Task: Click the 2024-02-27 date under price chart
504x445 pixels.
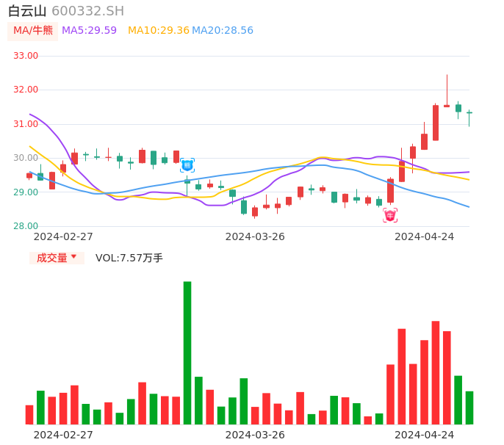Action: click(63, 237)
